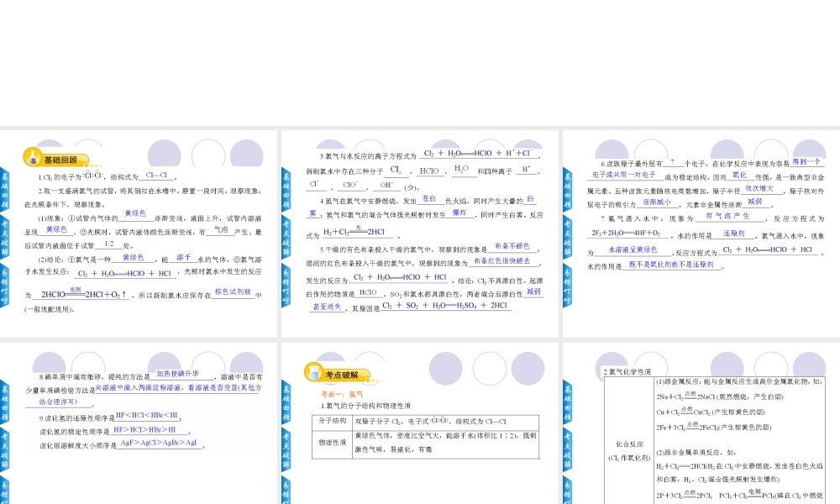
Task: Click the 化合反应 table cell
Action: [x=628, y=449]
